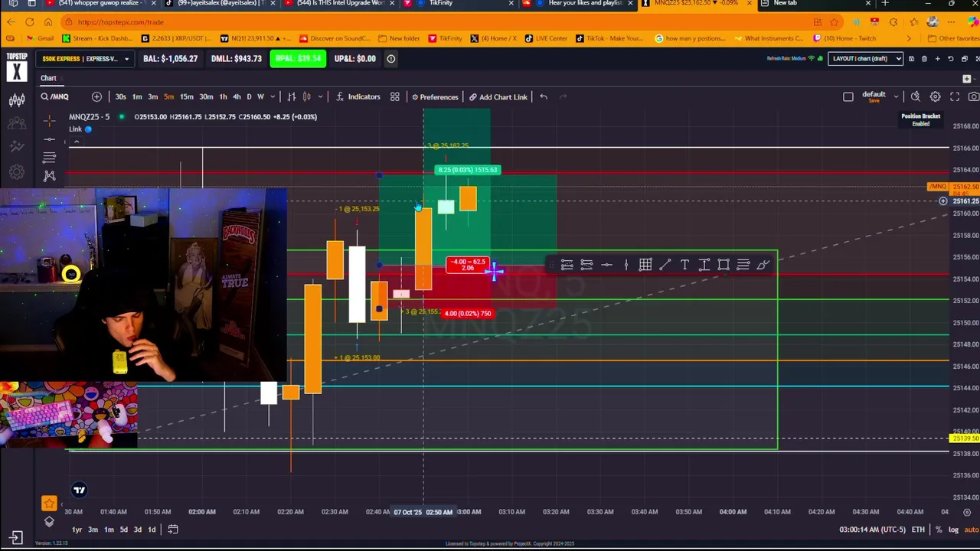Save the current layout
980x551 pixels.
coord(910,58)
